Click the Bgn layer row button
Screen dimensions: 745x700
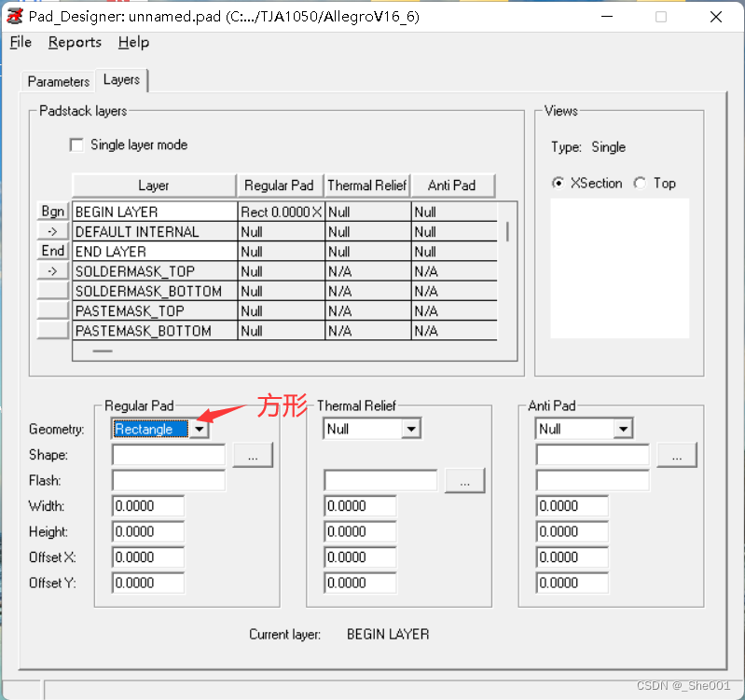(x=53, y=212)
